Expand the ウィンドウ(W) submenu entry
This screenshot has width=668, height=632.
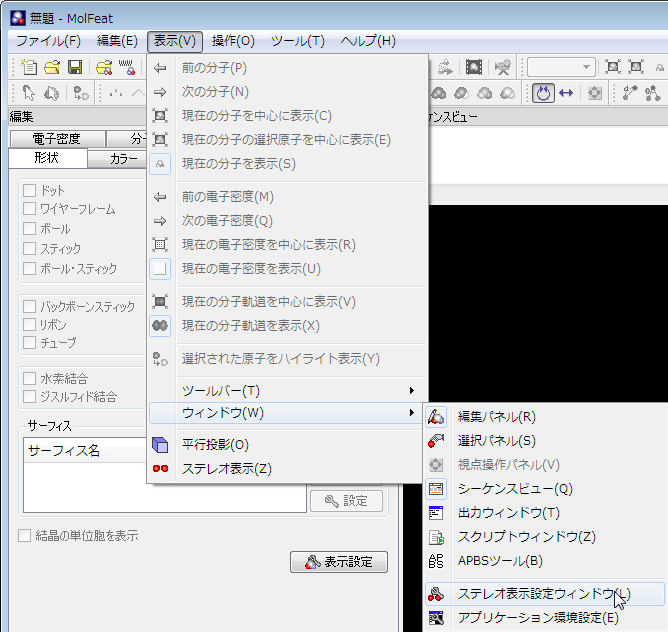point(288,413)
